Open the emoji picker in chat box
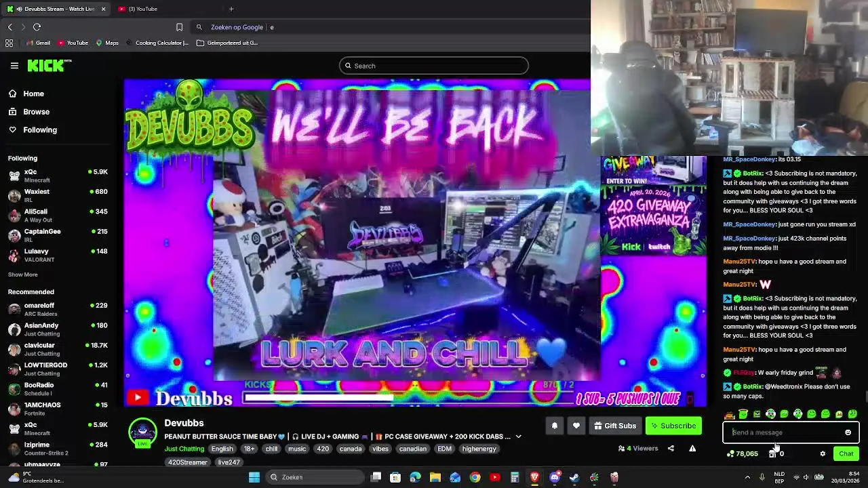Viewport: 868px width, 488px height. tap(848, 432)
